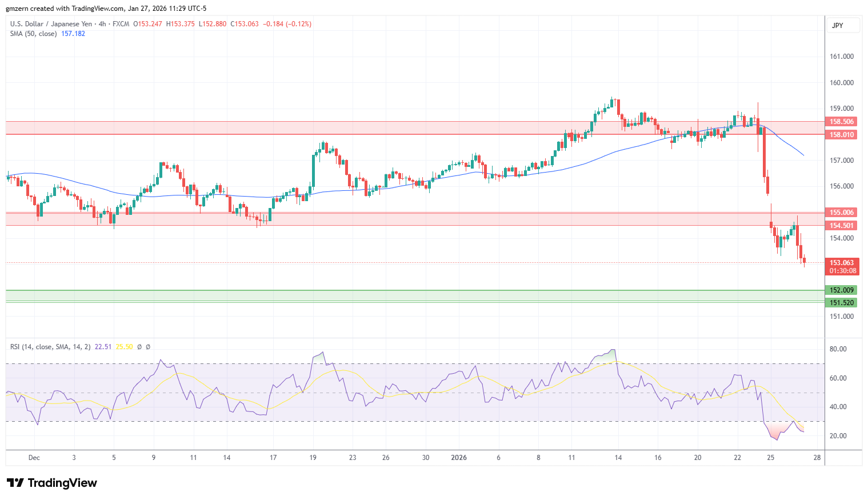
Task: Click the open price O153.247
Action: pyautogui.click(x=147, y=24)
